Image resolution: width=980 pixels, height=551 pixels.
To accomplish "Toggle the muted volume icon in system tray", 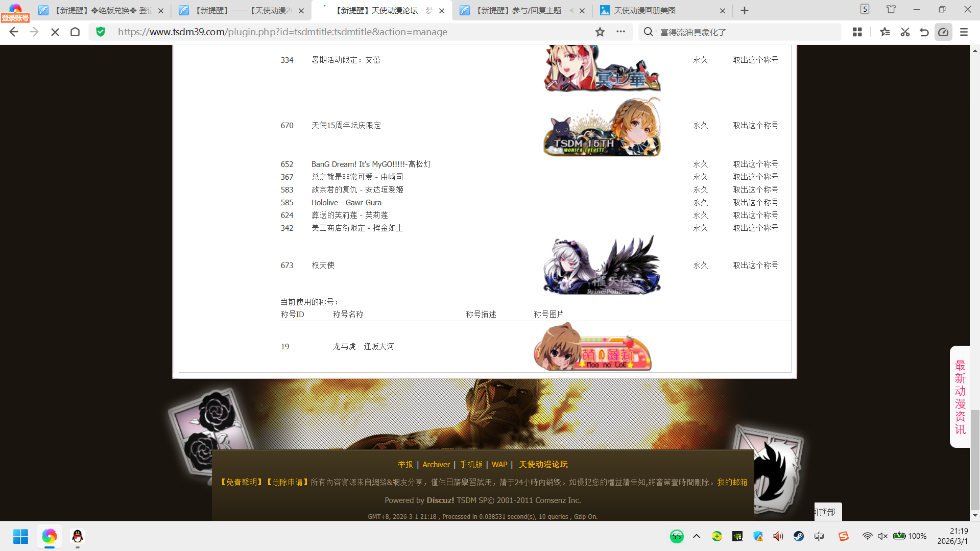I will 882,536.
